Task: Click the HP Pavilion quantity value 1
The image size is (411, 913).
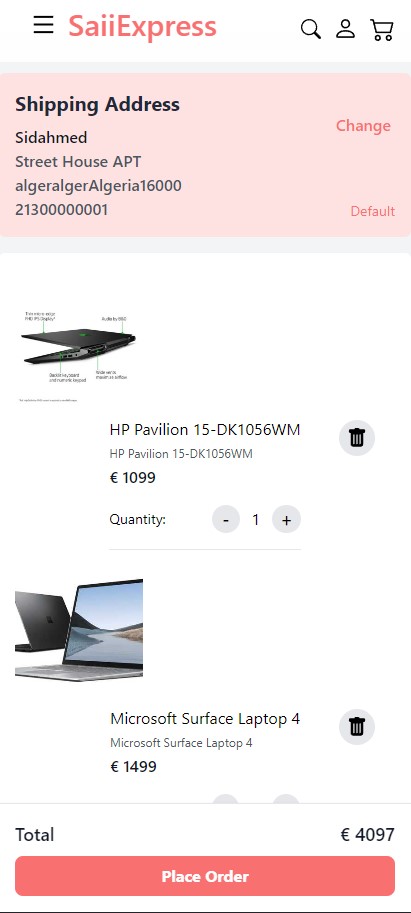Action: point(256,519)
